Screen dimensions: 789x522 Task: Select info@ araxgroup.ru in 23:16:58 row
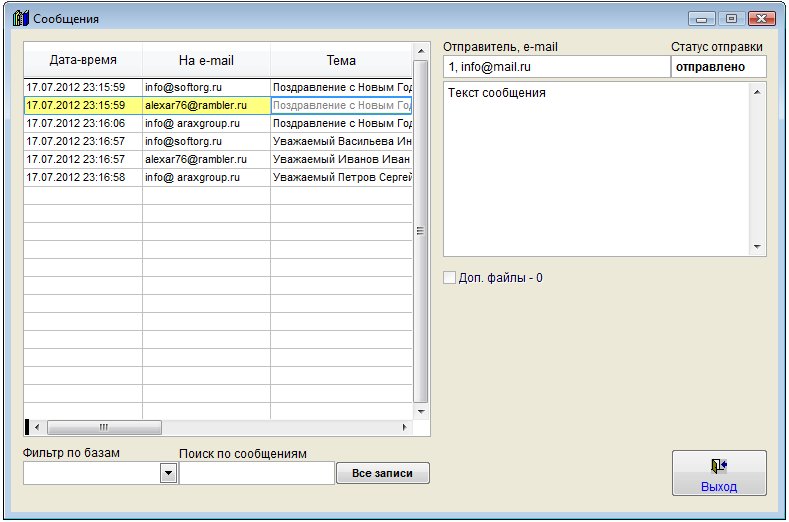[206, 177]
